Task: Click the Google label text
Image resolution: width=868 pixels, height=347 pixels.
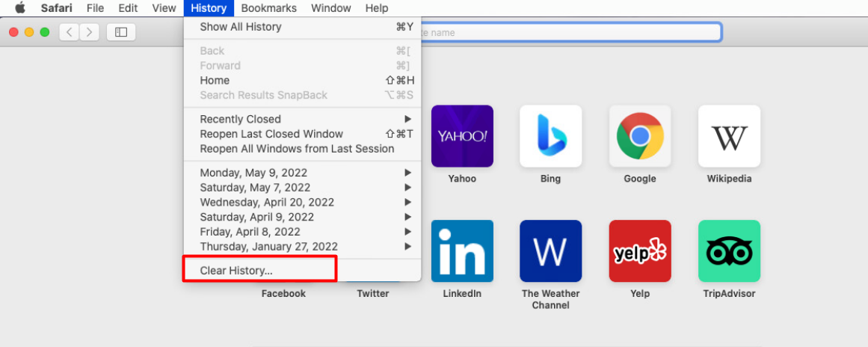Action: [640, 179]
